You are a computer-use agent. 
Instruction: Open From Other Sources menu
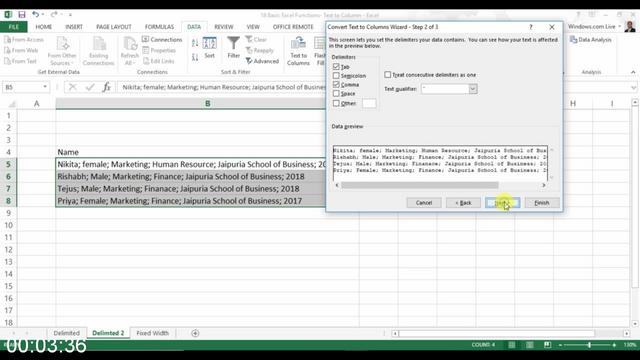pos(62,51)
